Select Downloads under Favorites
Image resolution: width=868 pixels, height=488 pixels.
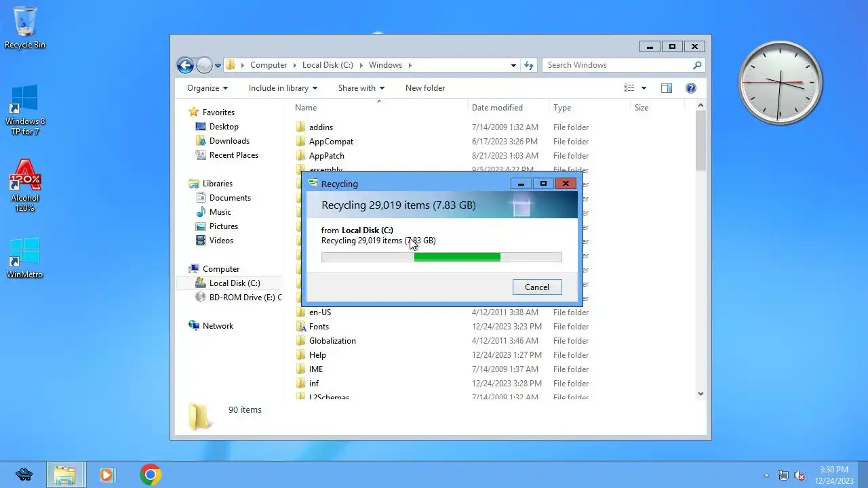[222, 141]
